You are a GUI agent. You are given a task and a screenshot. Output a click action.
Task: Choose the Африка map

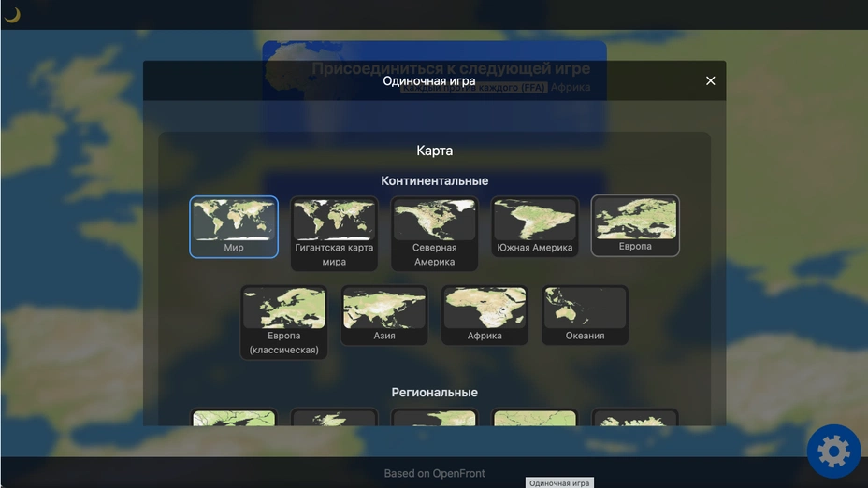(485, 315)
